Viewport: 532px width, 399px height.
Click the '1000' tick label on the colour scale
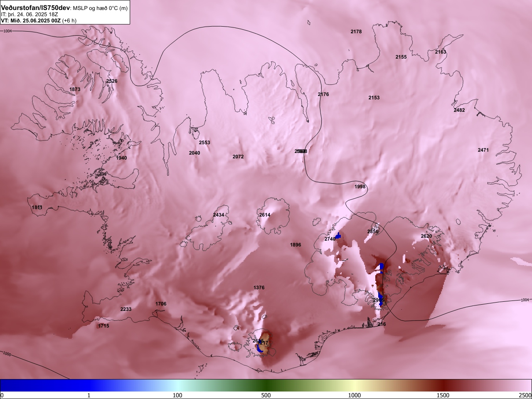point(355,395)
